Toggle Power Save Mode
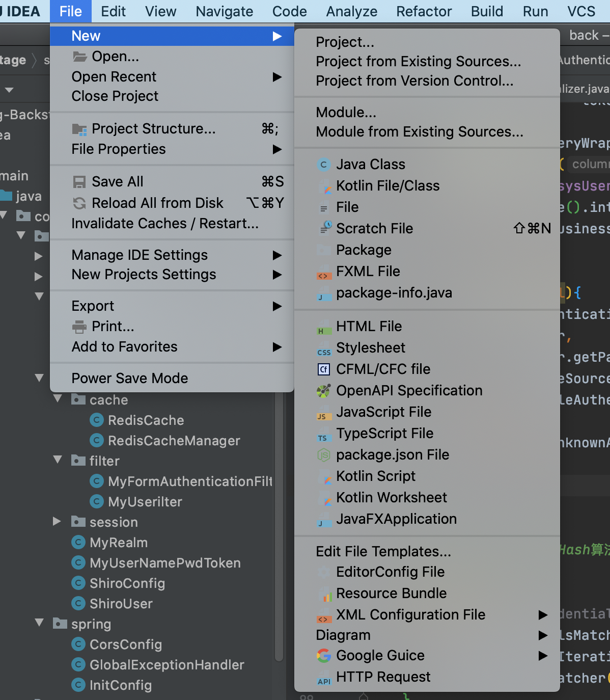The width and height of the screenshot is (610, 700). [x=130, y=378]
